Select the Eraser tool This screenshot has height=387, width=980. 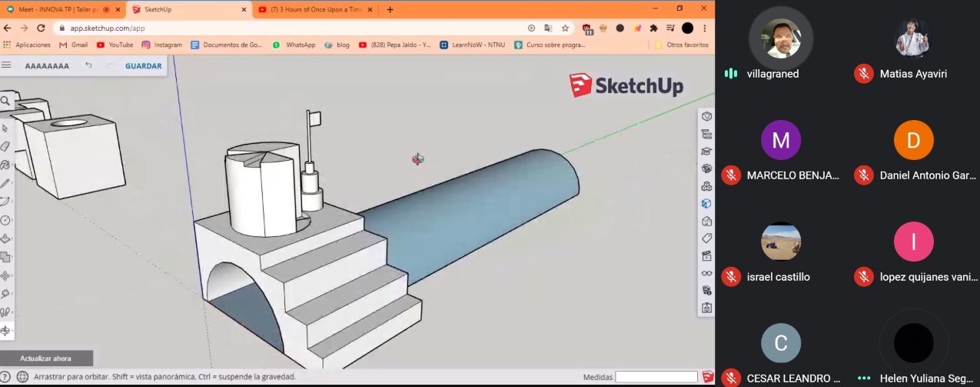point(5,146)
